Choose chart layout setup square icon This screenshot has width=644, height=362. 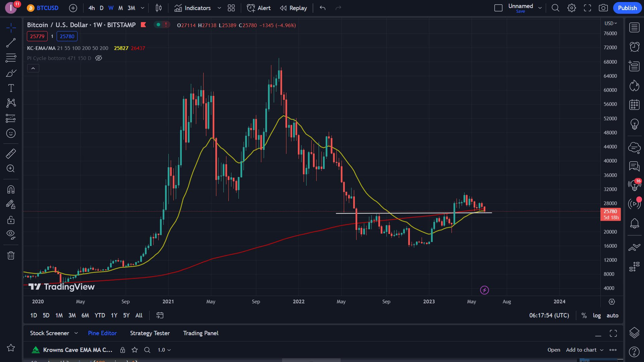pos(498,8)
